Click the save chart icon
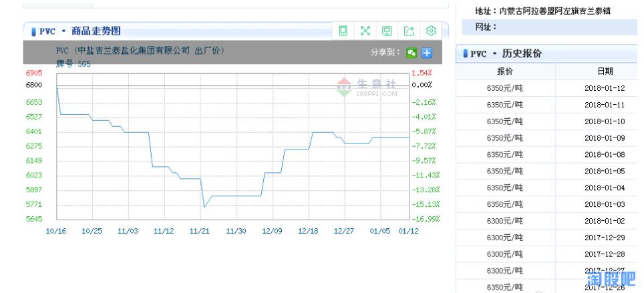The image size is (644, 293). pyautogui.click(x=387, y=31)
